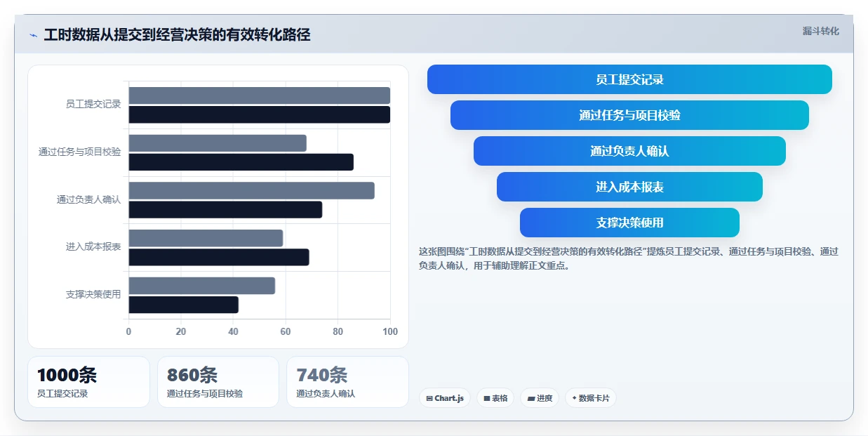Click the dark bar for 支撑决策使用

pos(183,305)
